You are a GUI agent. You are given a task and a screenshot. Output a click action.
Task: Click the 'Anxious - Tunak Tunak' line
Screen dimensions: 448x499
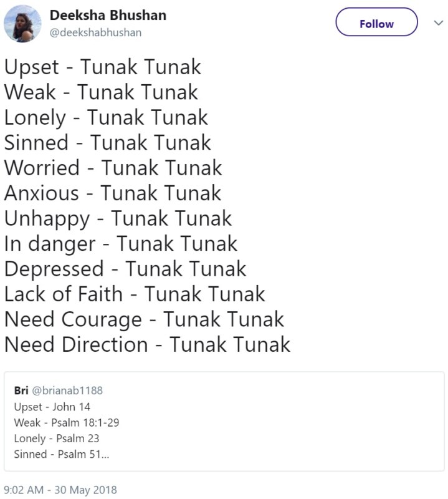pos(113,193)
